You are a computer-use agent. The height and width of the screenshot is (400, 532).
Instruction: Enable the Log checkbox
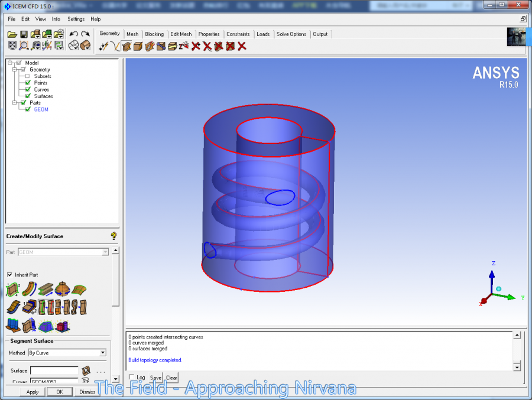131,378
